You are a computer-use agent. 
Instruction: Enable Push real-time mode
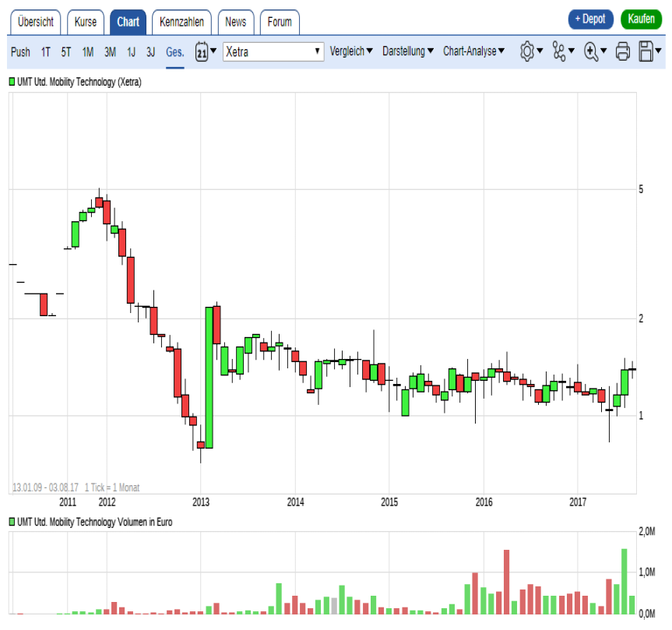[21, 52]
